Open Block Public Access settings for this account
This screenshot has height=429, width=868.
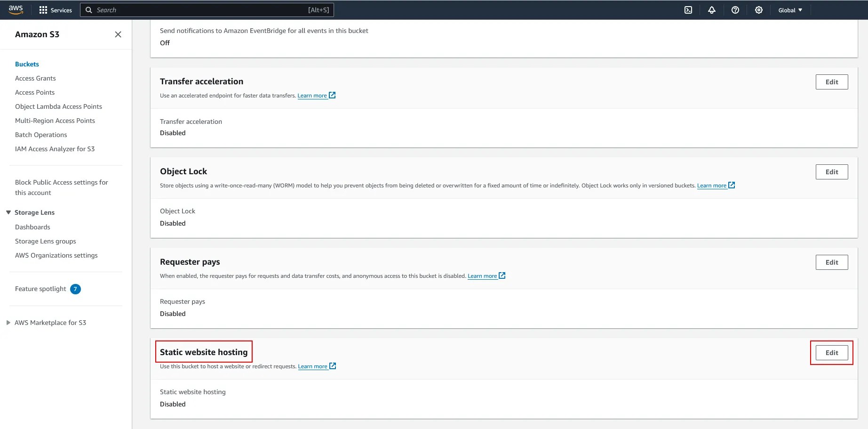62,187
